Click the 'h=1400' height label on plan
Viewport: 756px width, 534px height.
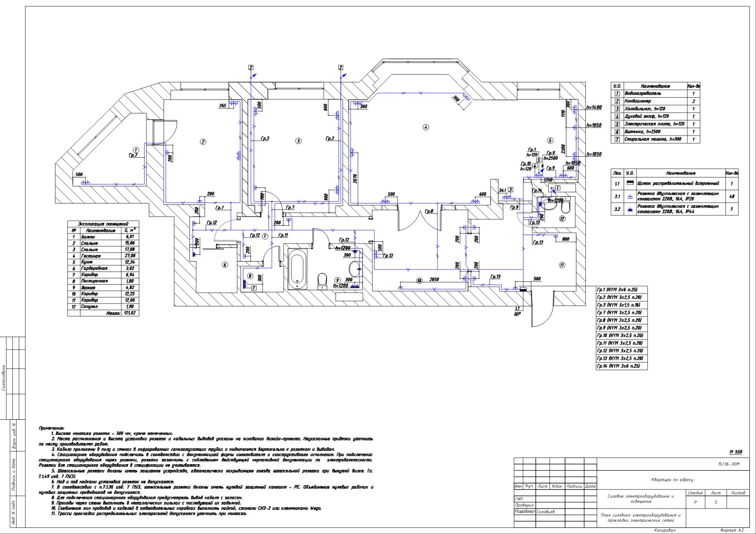(594, 108)
